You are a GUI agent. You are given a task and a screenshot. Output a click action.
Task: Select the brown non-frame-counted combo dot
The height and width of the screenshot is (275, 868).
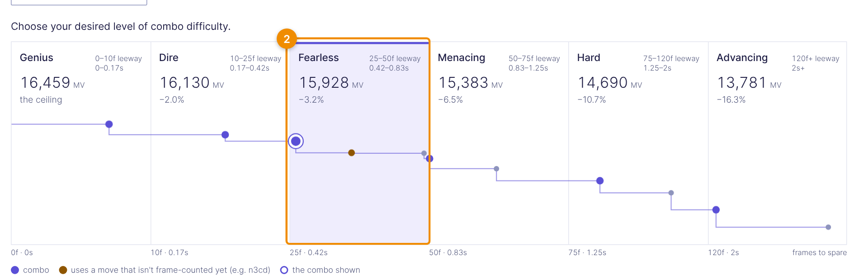[351, 153]
